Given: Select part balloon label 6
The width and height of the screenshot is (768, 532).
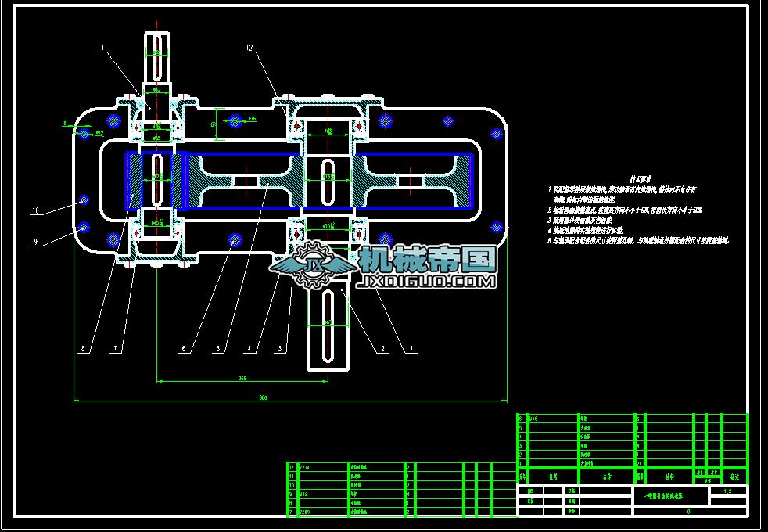Looking at the screenshot, I should click(x=184, y=349).
